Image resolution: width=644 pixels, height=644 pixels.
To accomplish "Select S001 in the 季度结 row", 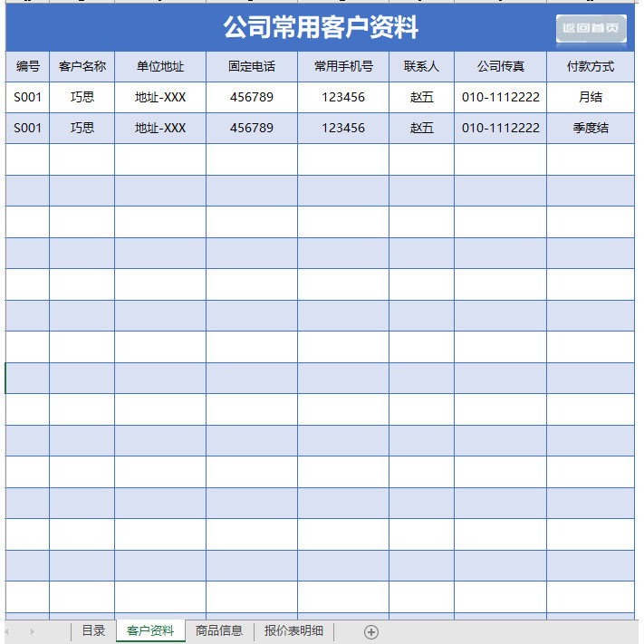I will 27,128.
